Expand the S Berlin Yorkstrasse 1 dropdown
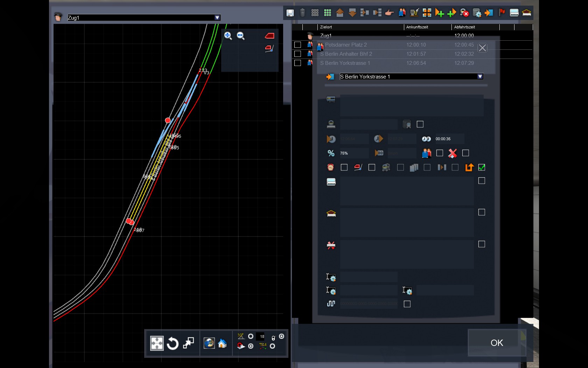Viewport: 588px width, 368px height. (x=480, y=76)
